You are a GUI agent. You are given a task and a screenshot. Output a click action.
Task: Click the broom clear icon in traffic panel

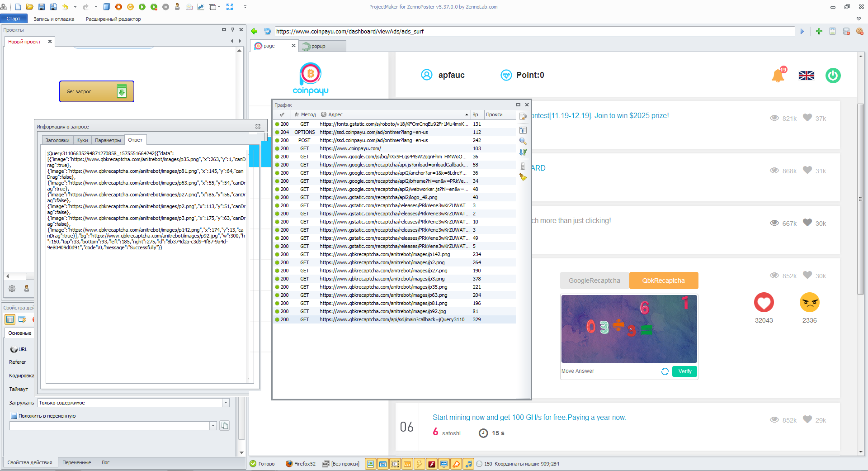[x=523, y=177]
